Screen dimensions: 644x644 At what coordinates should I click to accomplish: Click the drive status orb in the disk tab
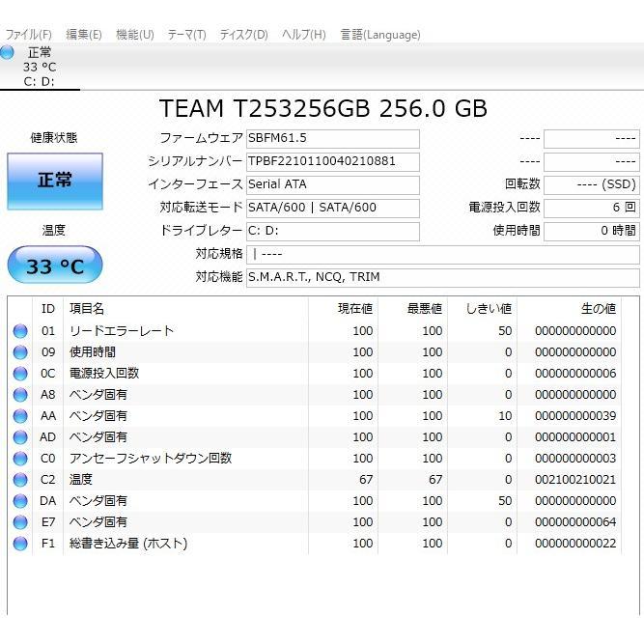[8, 52]
